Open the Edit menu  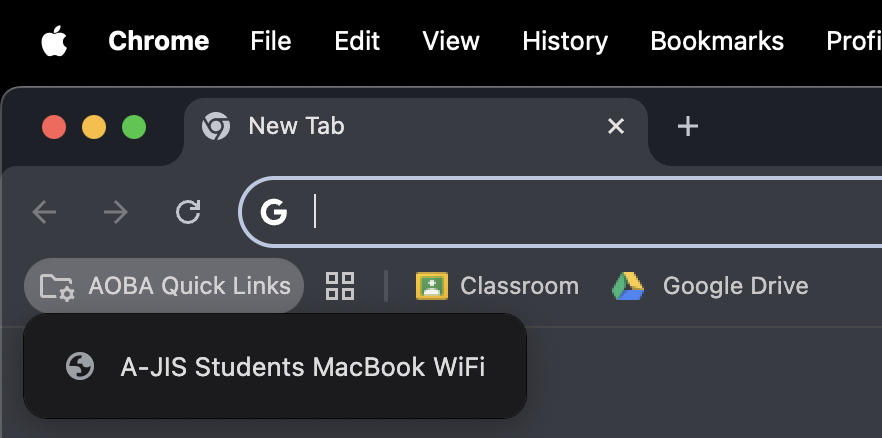pyautogui.click(x=357, y=41)
